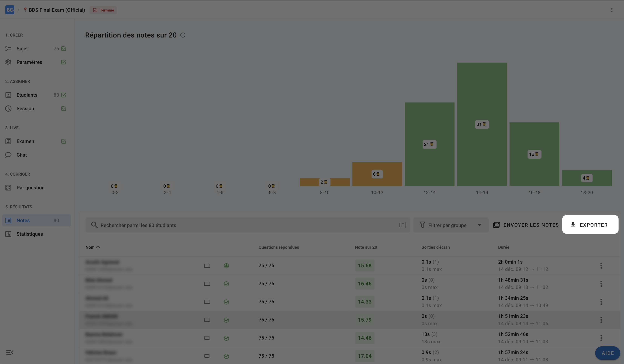Screen dimensions: 624x364
Task: Click the Sujet completed checkmark
Action: tap(64, 49)
